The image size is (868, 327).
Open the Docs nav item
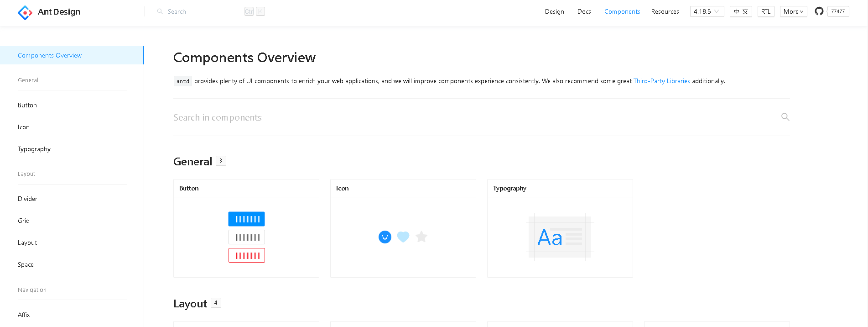point(584,11)
